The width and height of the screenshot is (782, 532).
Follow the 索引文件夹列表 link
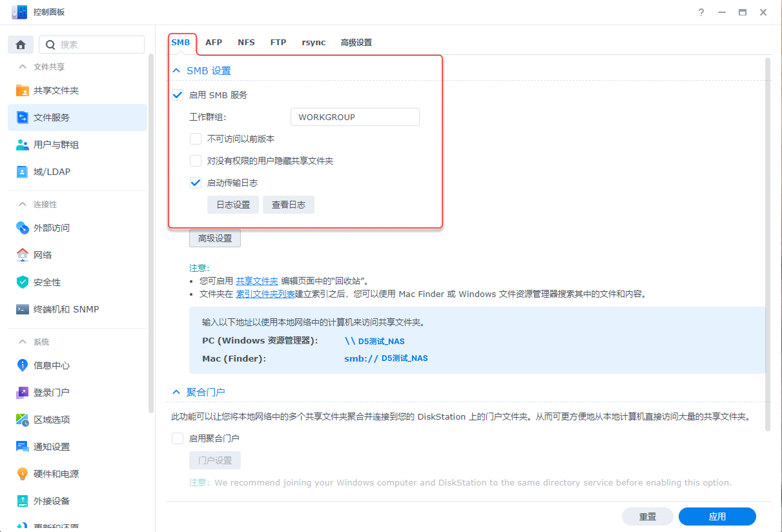[x=265, y=294]
